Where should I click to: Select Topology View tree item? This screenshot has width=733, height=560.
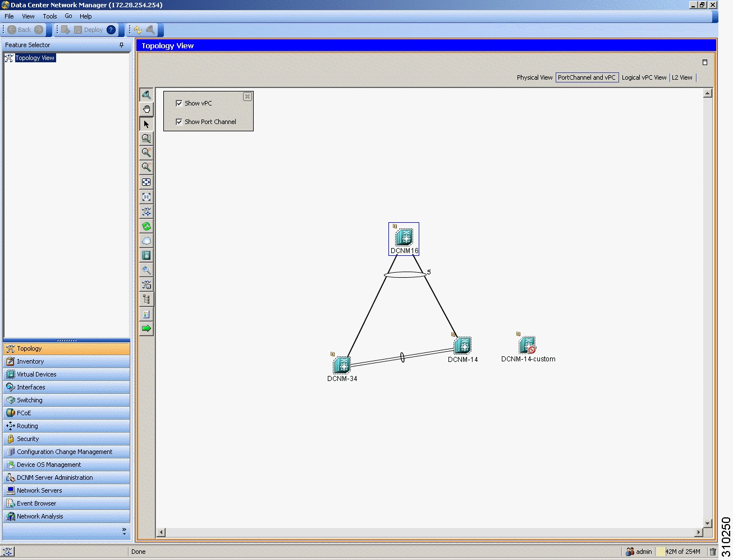pyautogui.click(x=35, y=58)
